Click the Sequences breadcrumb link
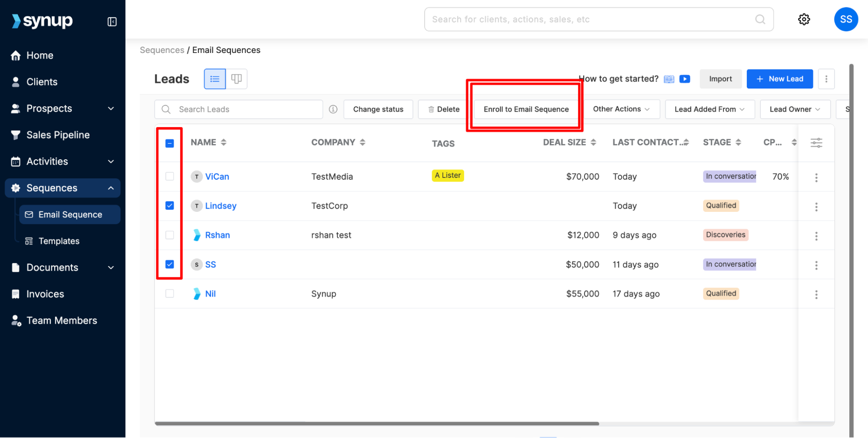 point(162,50)
